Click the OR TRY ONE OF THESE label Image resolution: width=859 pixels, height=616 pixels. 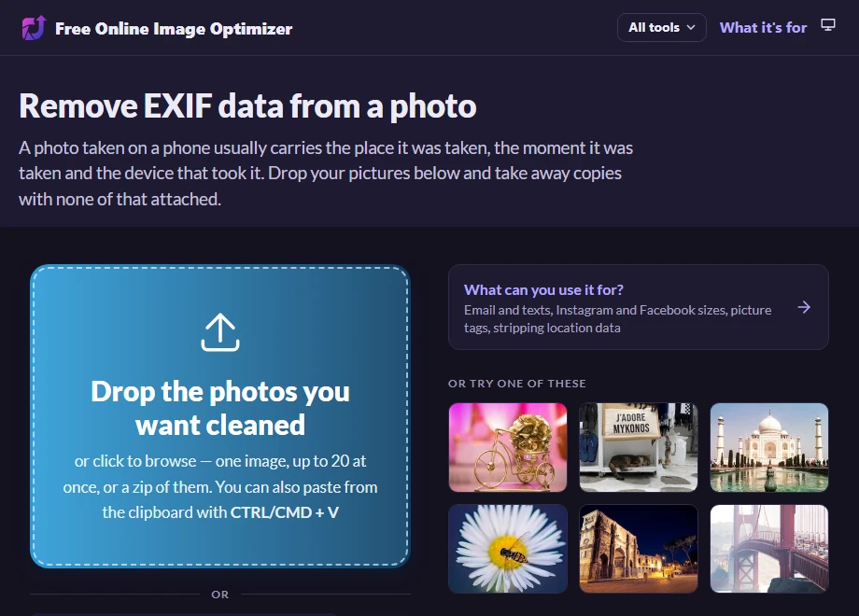[517, 384]
